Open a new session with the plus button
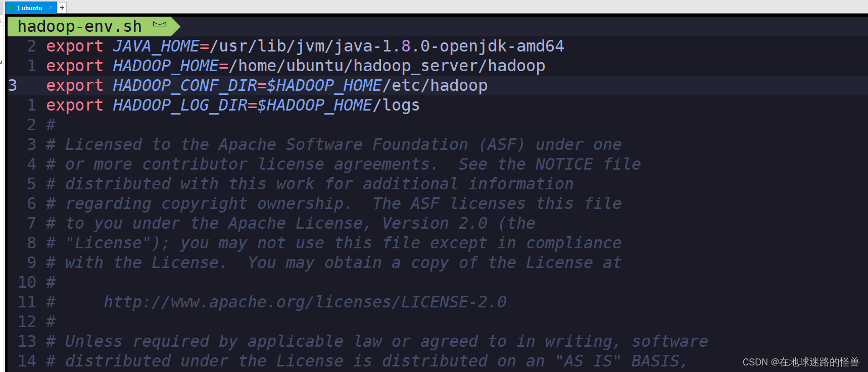The height and width of the screenshot is (372, 868). click(x=62, y=8)
